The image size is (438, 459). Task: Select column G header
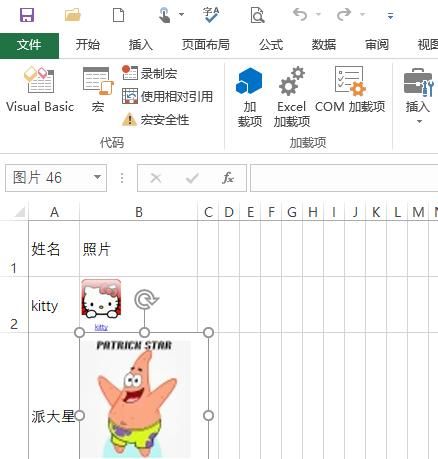(x=292, y=212)
